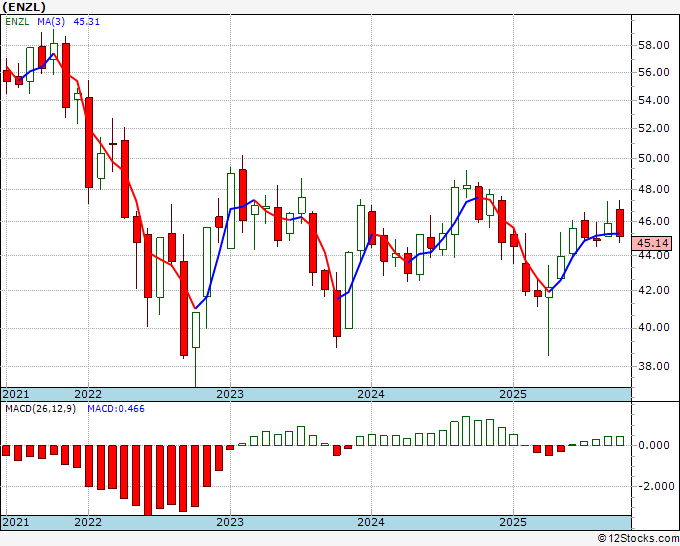The height and width of the screenshot is (546, 680).
Task: Click the 48.00 price axis label
Action: [x=654, y=190]
